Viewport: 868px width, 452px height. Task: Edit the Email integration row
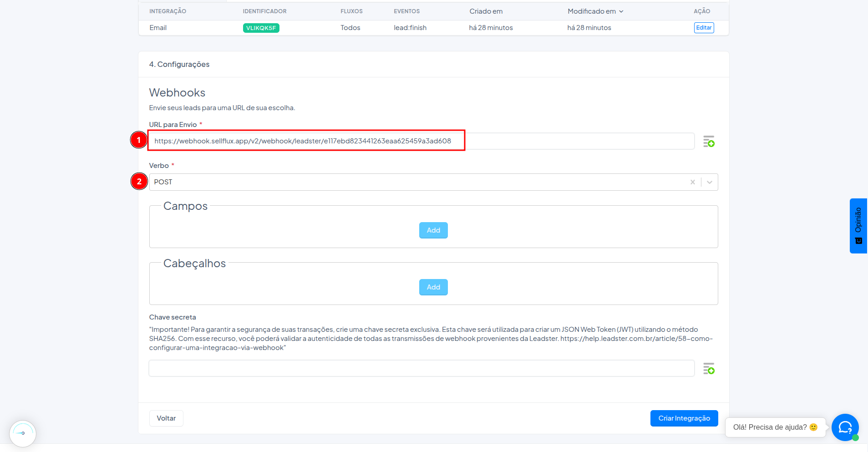(x=704, y=28)
